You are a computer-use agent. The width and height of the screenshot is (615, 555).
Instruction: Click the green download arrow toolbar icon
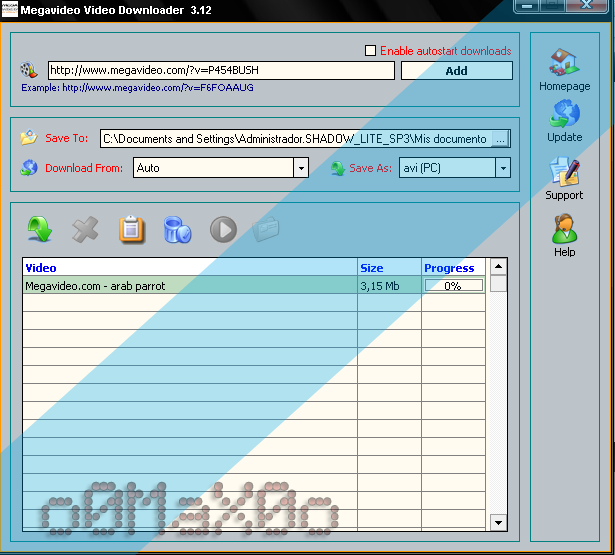pos(40,229)
